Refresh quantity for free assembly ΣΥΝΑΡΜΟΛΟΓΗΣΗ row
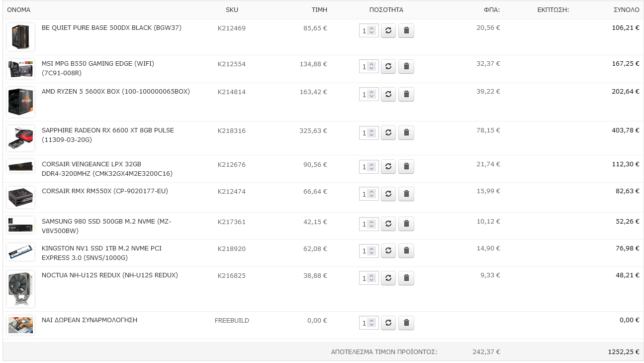Image resolution: width=644 pixels, height=363 pixels. [x=388, y=323]
